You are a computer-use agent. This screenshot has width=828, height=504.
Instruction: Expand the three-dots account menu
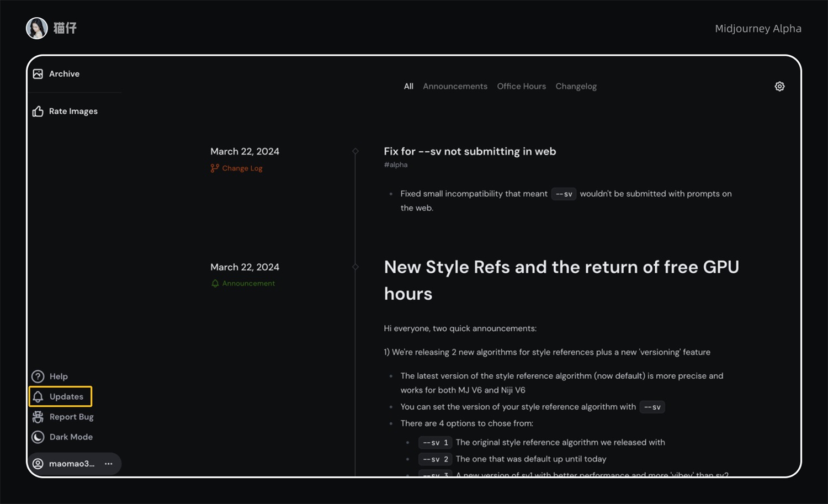tap(109, 464)
